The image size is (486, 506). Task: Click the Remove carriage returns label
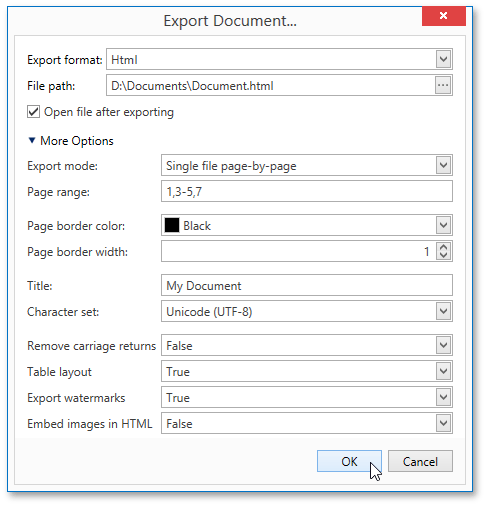92,346
